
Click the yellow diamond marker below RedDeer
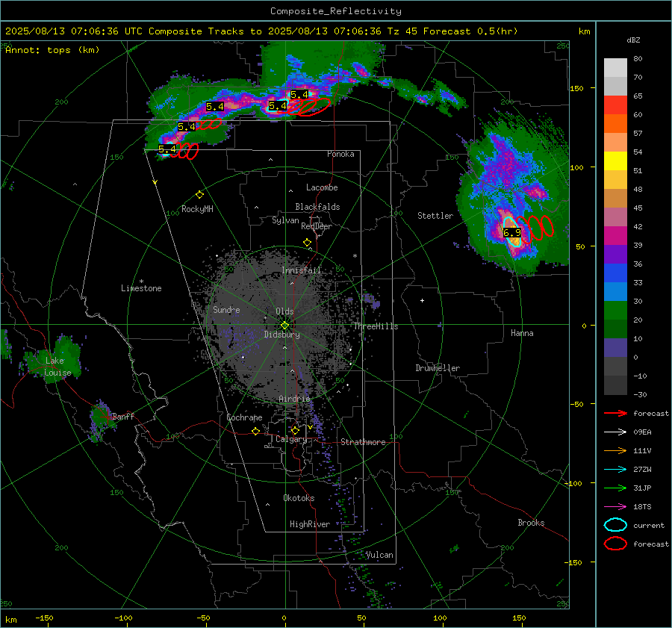coord(307,243)
